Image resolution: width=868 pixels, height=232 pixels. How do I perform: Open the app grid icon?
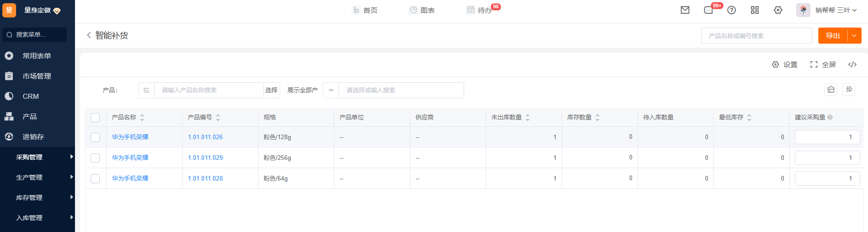[755, 10]
